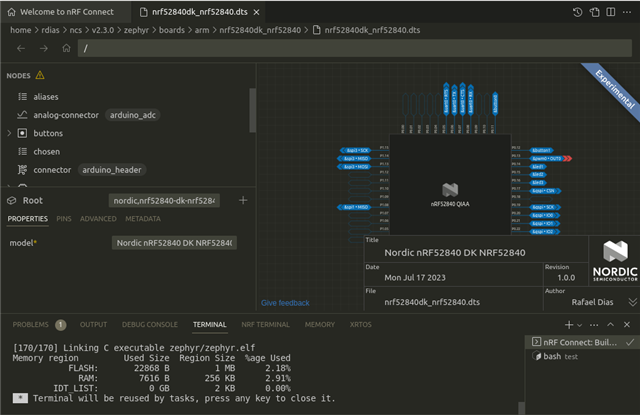The height and width of the screenshot is (415, 640).
Task: Click the nodes list scrollbar
Action: point(253,110)
